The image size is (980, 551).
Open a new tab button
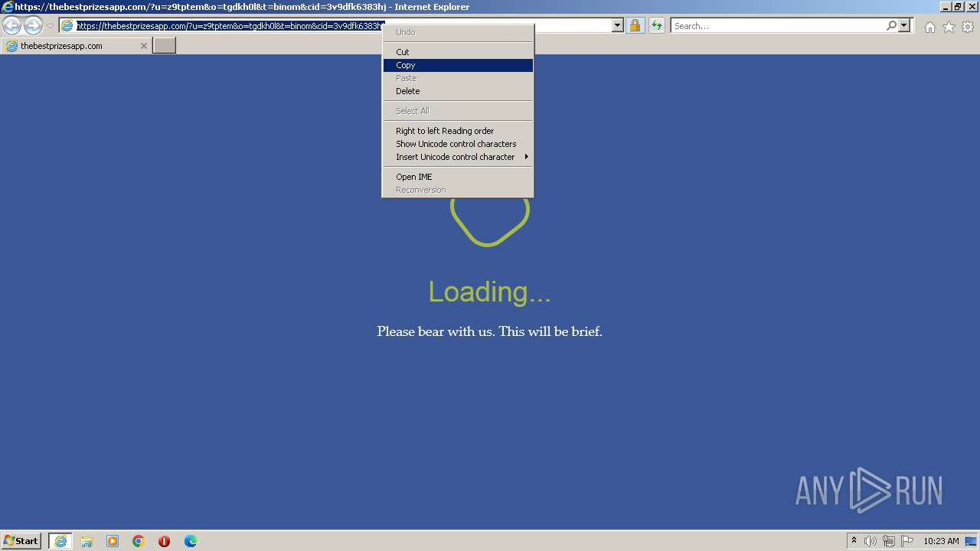pos(165,46)
